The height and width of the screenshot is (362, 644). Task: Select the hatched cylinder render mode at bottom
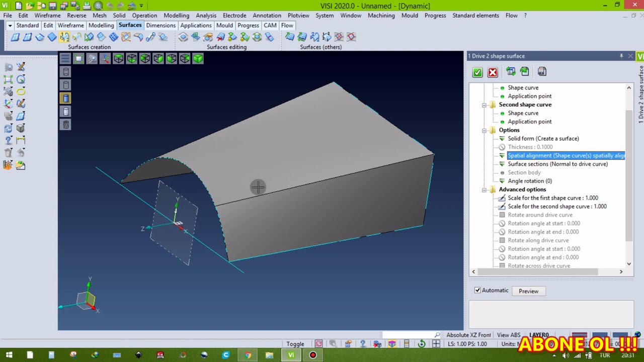pyautogui.click(x=66, y=125)
